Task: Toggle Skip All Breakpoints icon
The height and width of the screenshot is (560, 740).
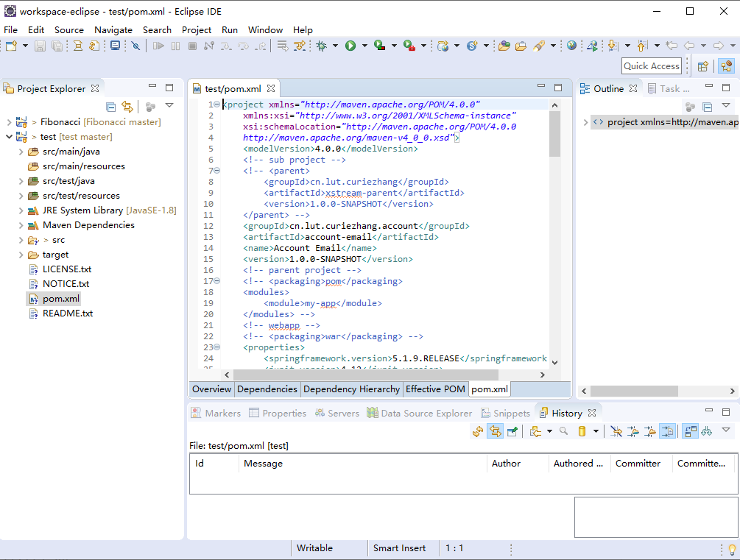Action: pos(135,46)
